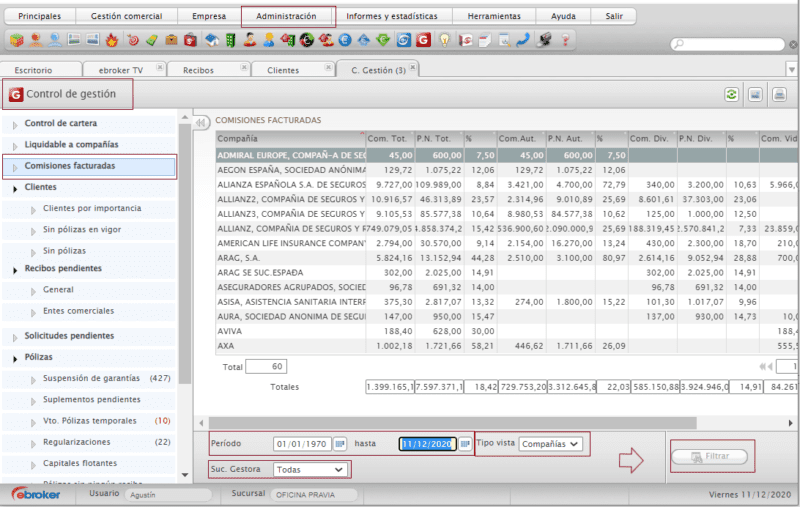This screenshot has width=800, height=507.
Task: Expand the Clientes tree node
Action: tap(15, 189)
